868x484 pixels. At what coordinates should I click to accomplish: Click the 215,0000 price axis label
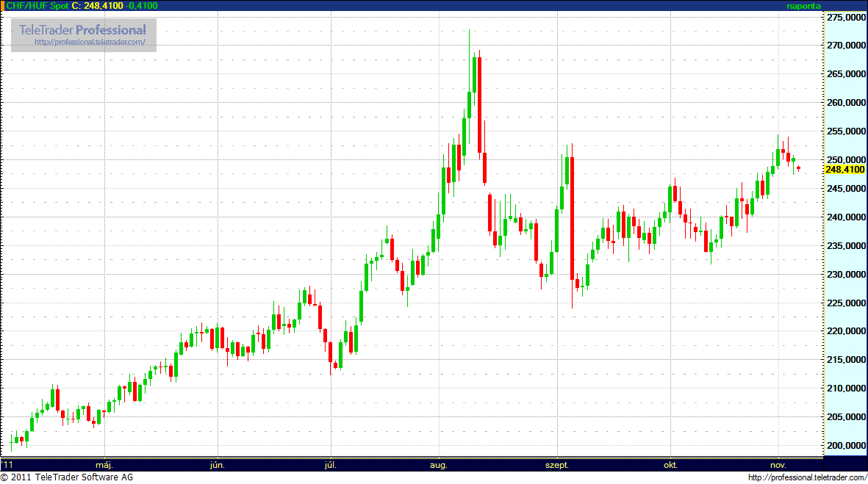tap(846, 360)
